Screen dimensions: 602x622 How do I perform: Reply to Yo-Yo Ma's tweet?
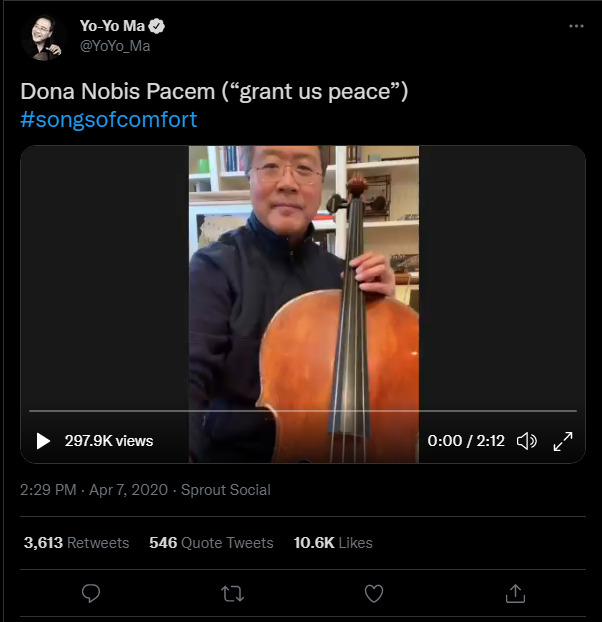pyautogui.click(x=91, y=593)
